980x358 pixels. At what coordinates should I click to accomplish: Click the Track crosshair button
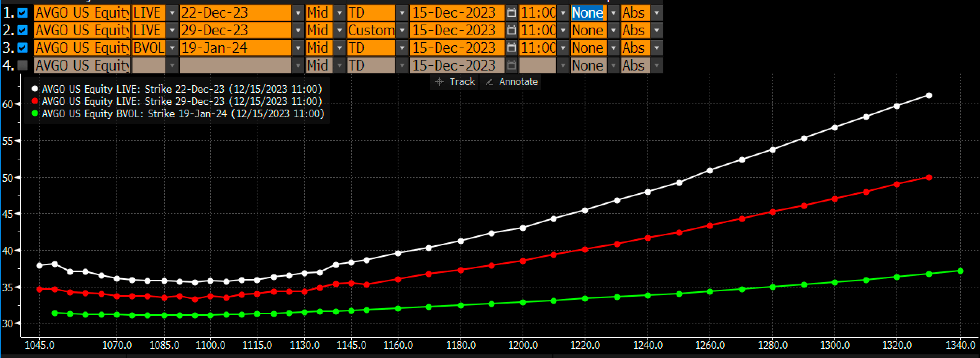[x=455, y=82]
